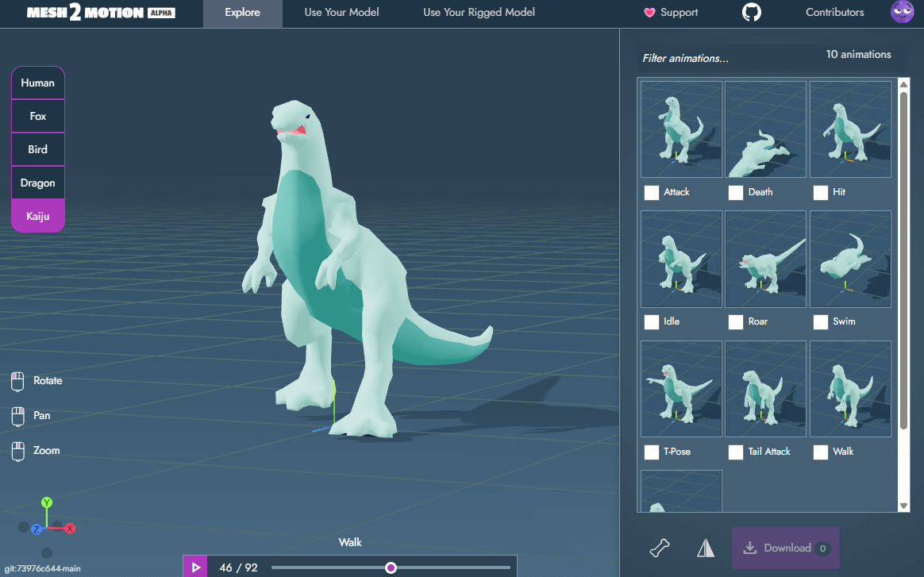Check the Walk animation checkbox
The height and width of the screenshot is (577, 924).
(820, 452)
